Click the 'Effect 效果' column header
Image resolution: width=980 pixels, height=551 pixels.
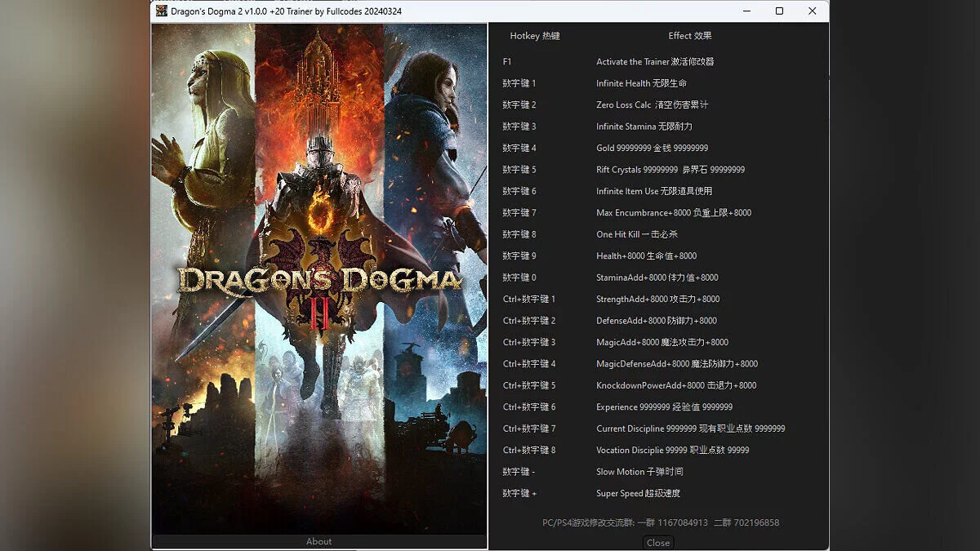pyautogui.click(x=690, y=36)
